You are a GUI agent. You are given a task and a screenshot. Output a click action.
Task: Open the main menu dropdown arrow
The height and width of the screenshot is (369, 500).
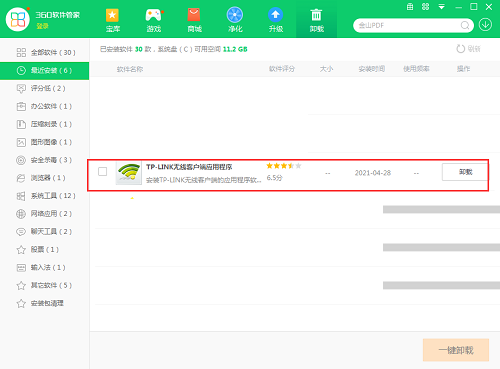(442, 7)
